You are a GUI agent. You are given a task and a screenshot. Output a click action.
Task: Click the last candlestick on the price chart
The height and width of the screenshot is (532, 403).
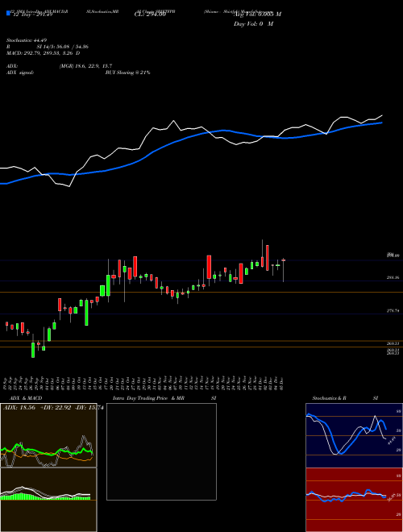click(x=283, y=270)
